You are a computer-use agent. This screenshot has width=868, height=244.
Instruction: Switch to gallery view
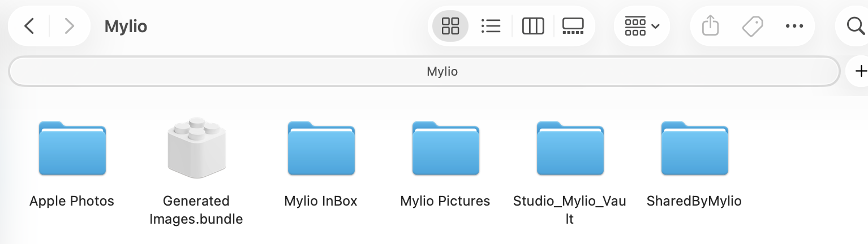click(x=573, y=26)
